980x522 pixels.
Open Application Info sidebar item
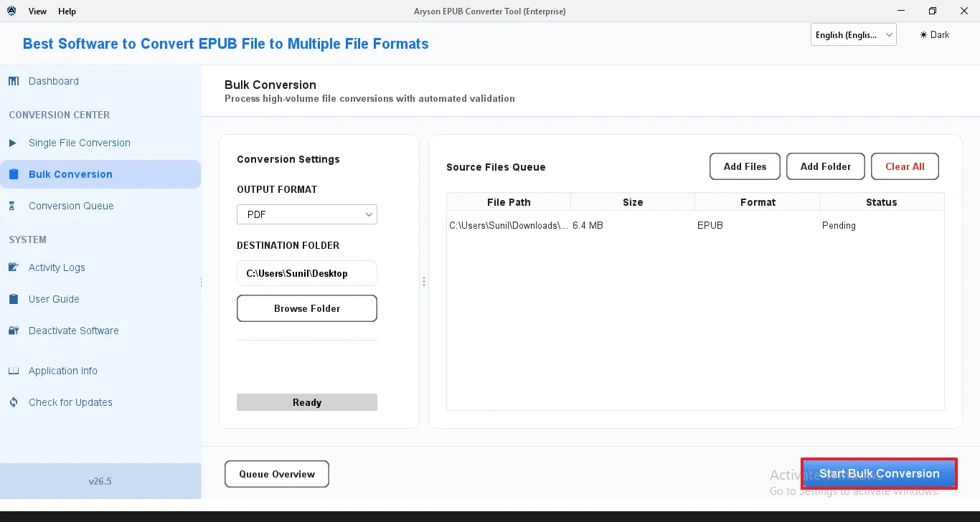tap(100, 371)
